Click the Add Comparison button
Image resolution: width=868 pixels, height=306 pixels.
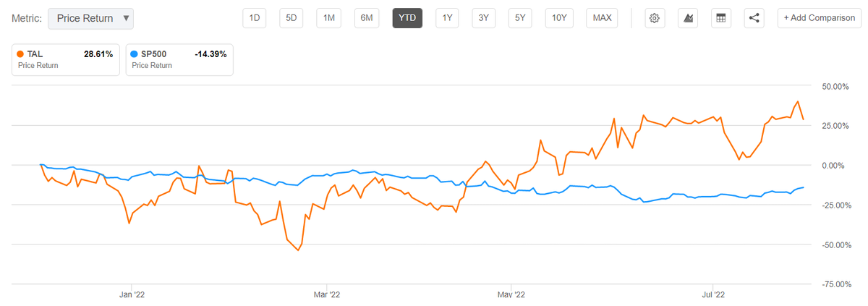tap(819, 18)
